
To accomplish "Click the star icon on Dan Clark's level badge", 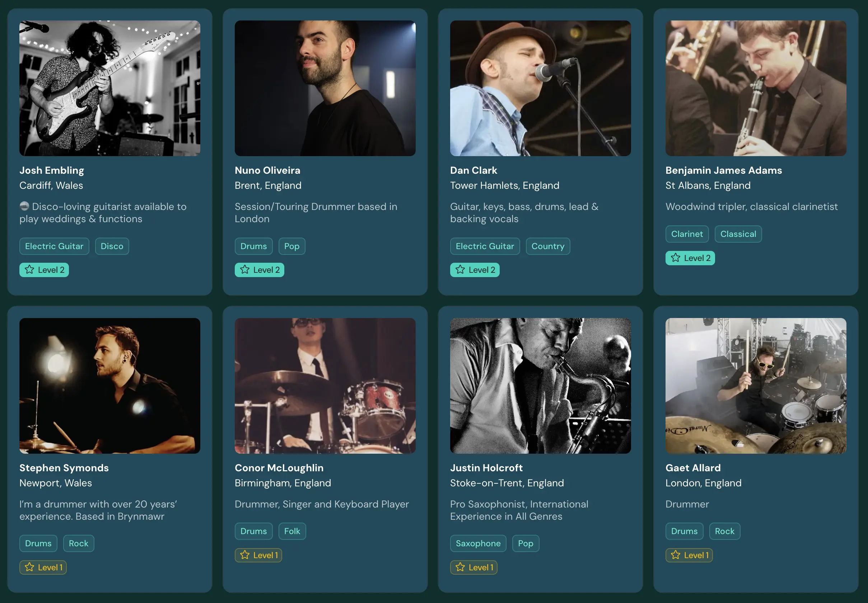I will pos(460,270).
